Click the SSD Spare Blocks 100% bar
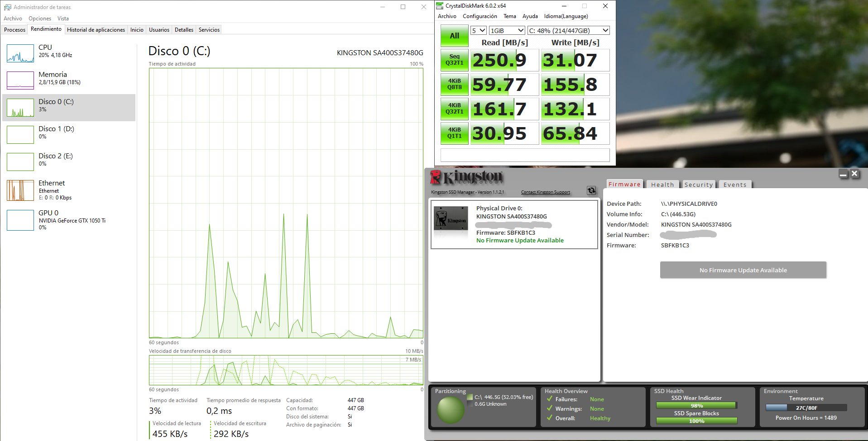This screenshot has width=868, height=441. pos(697,421)
